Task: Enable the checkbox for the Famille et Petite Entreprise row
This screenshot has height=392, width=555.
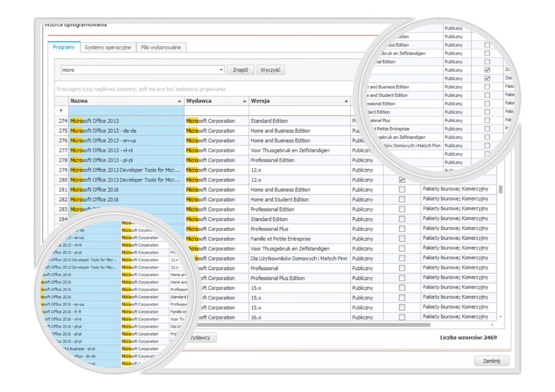Action: pyautogui.click(x=402, y=239)
